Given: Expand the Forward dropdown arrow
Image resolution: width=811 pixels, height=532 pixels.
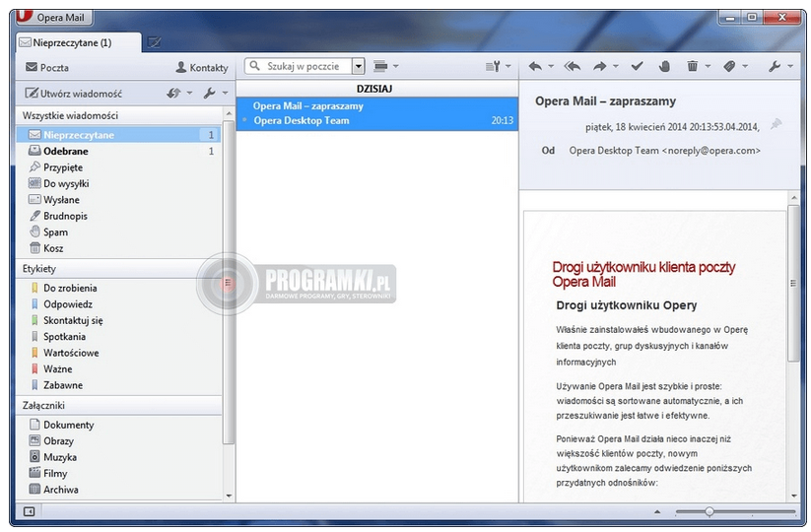Looking at the screenshot, I should tap(616, 66).
